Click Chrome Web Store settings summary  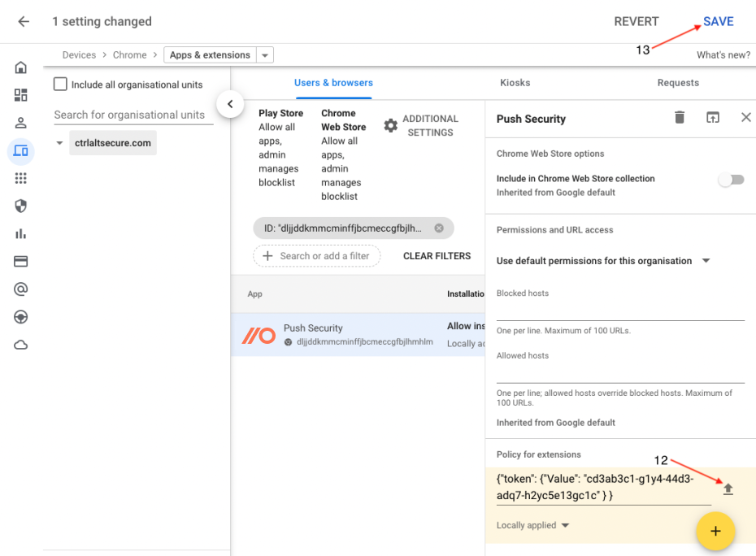pyautogui.click(x=343, y=154)
